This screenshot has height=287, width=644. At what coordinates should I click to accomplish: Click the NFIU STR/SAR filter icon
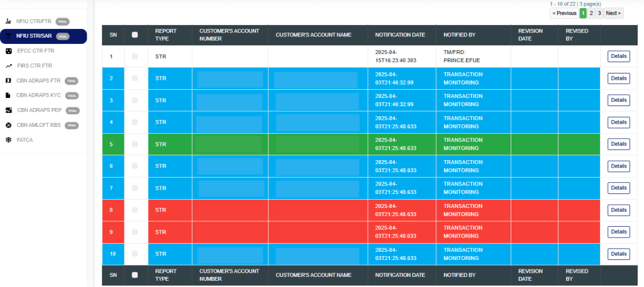click(9, 36)
